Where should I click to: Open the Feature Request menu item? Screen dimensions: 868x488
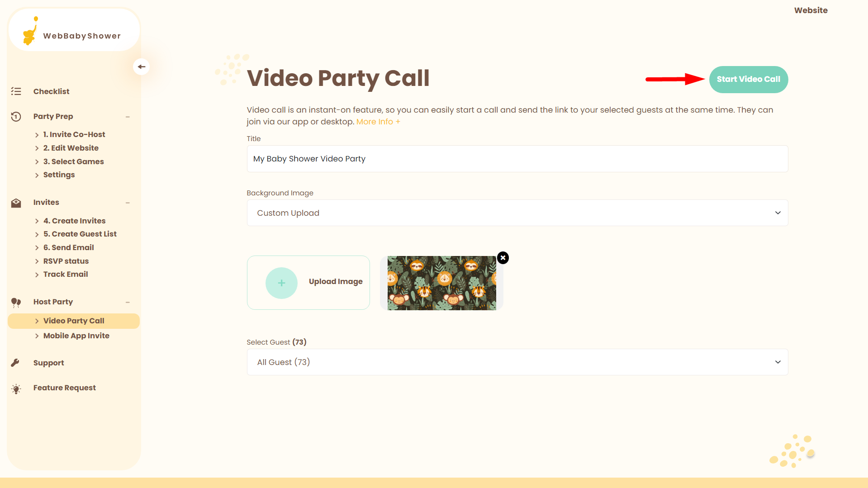coord(64,388)
